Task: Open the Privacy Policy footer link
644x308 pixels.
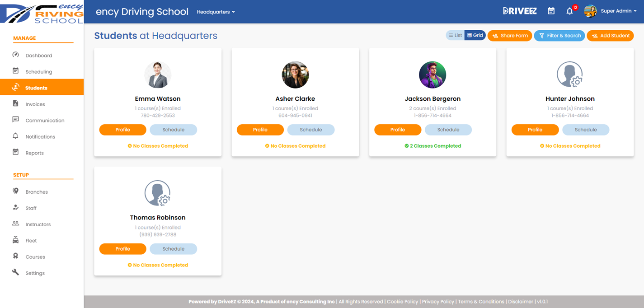Action: pos(438,302)
